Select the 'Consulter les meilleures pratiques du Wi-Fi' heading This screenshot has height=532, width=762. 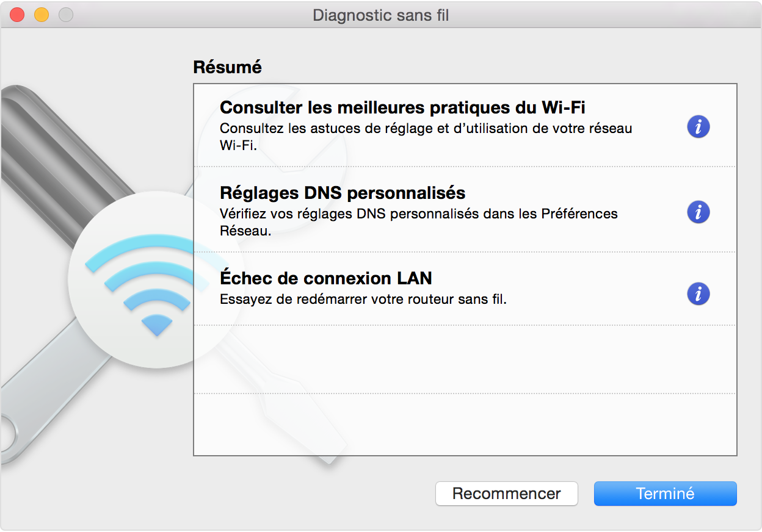tap(402, 107)
